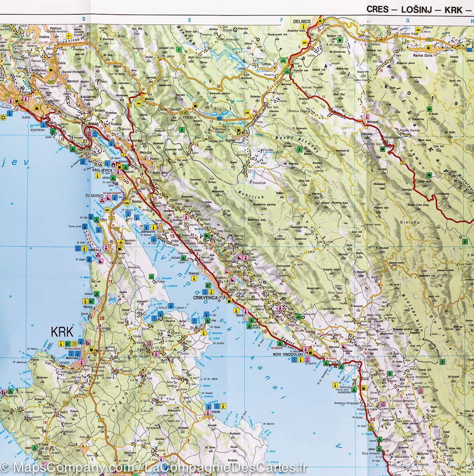Select the information icon near Crikvenica

tap(211, 292)
